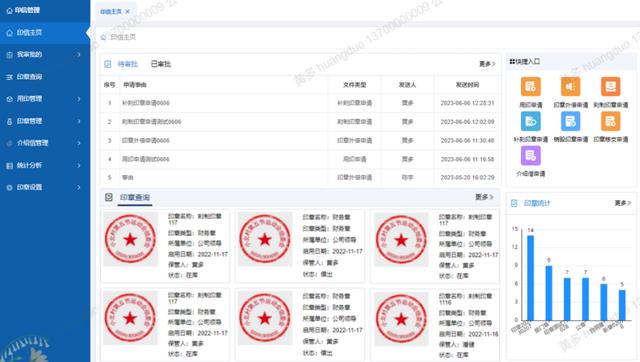640x362 pixels.
Task: Click the breadcrumb home icon above the approval list
Action: (x=103, y=37)
